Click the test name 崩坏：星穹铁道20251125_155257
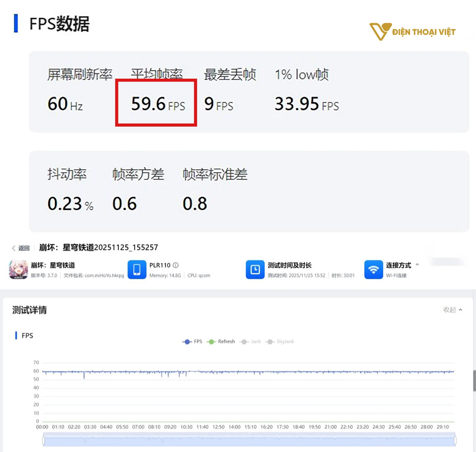The image size is (476, 452). 98,247
